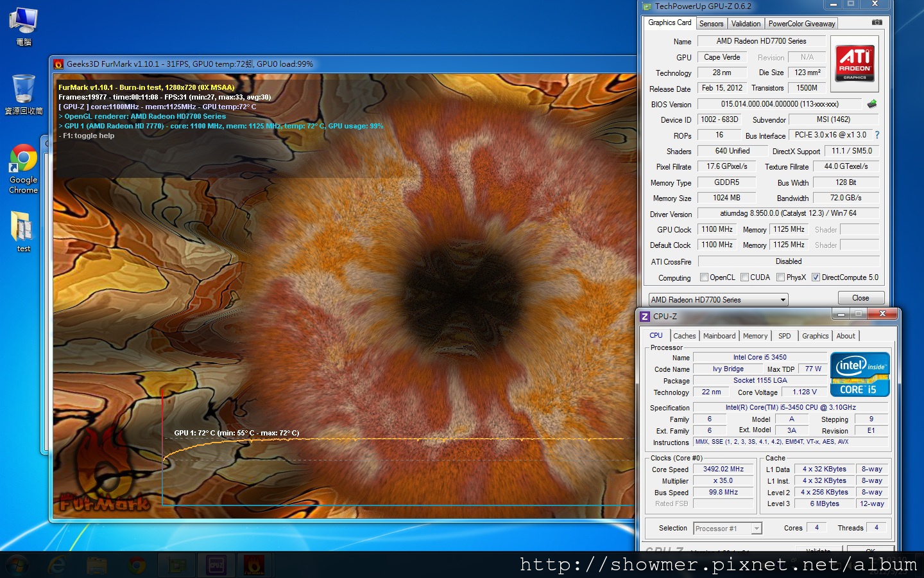
Task: Click the GPU-Z screenshot camera icon
Action: pyautogui.click(x=877, y=22)
